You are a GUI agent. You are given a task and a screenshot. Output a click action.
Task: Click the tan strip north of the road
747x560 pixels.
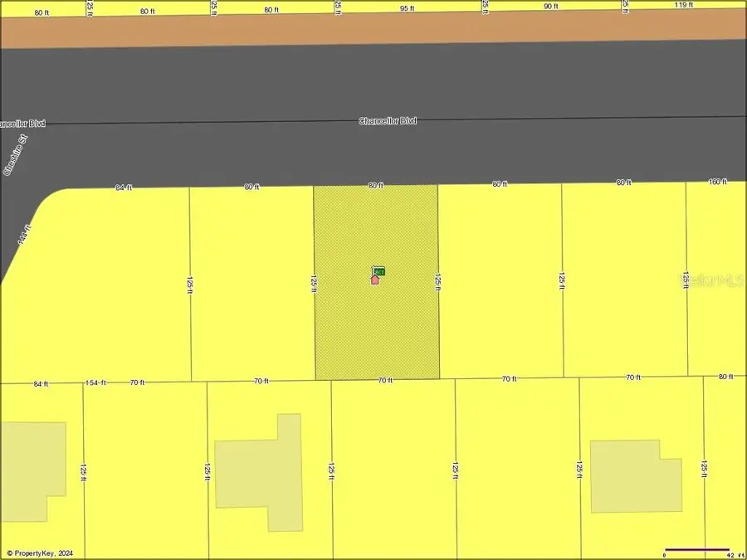[x=373, y=31]
